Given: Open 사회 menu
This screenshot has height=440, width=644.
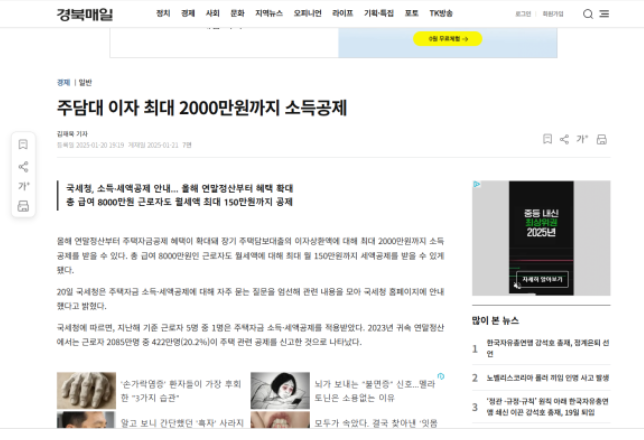Looking at the screenshot, I should point(213,14).
